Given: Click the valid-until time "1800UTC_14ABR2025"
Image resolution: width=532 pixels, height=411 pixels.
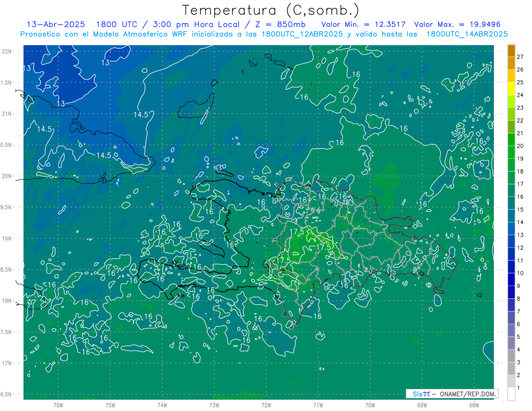Looking at the screenshot, I should coord(467,34).
